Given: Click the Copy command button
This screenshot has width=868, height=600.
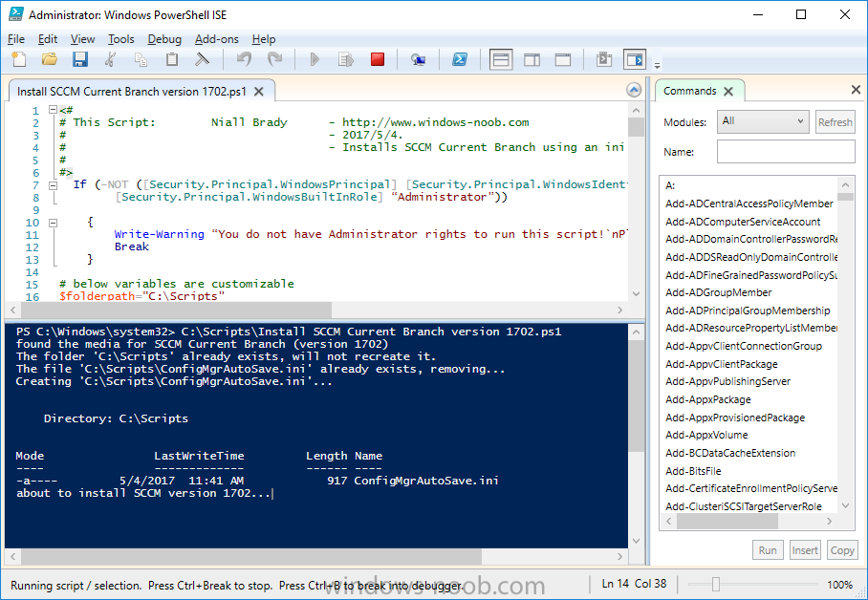Looking at the screenshot, I should coord(842,550).
